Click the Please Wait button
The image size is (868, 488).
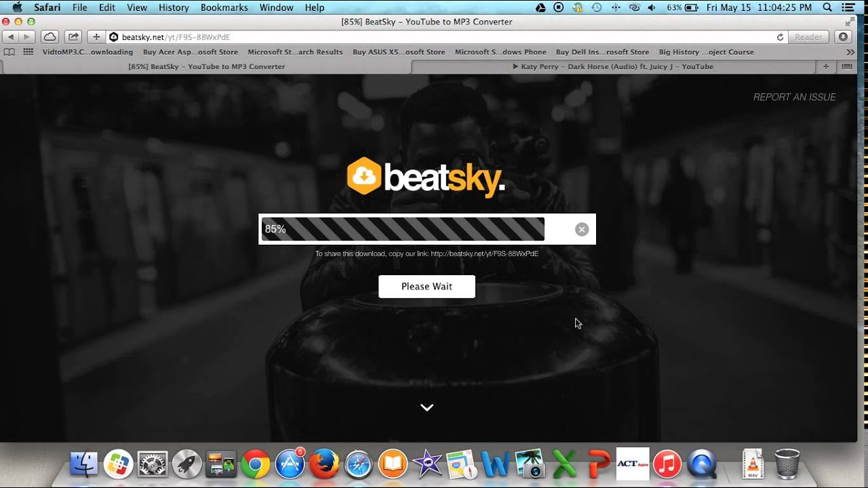[x=427, y=286]
